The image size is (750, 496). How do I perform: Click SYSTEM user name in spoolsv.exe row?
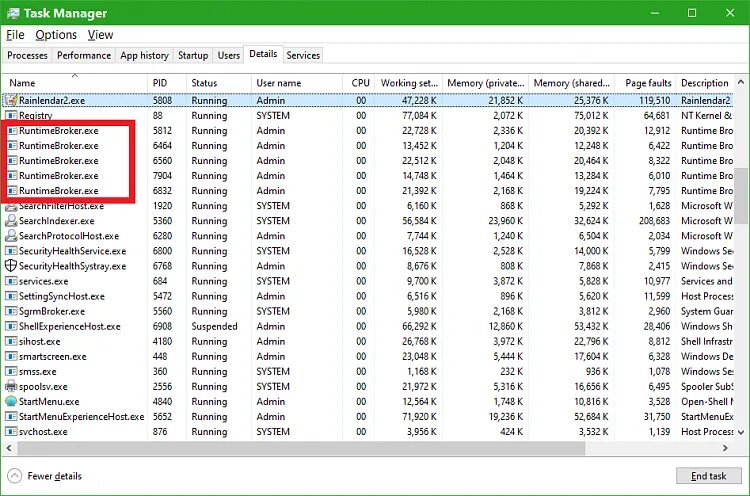[x=273, y=386]
